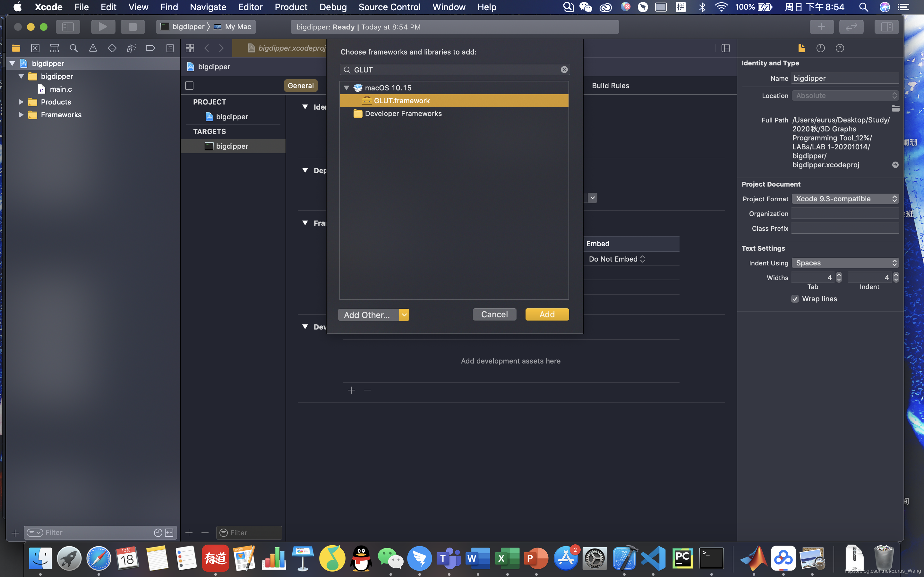The width and height of the screenshot is (924, 577).
Task: Click the GLUT search input field
Action: pyautogui.click(x=454, y=69)
